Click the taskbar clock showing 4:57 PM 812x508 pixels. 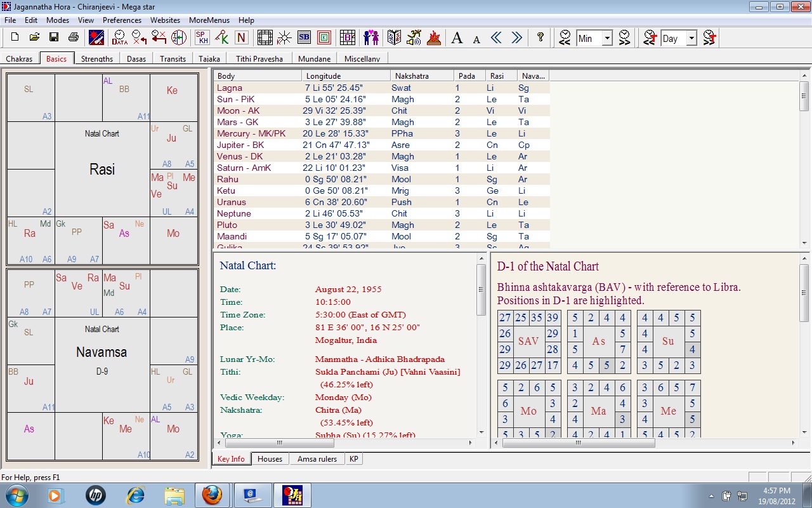(x=777, y=495)
